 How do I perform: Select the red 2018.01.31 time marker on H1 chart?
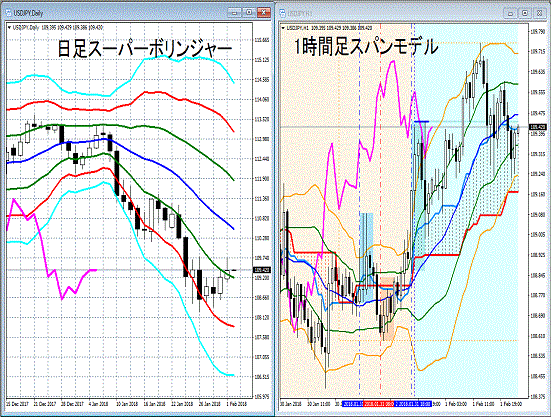click(x=378, y=404)
